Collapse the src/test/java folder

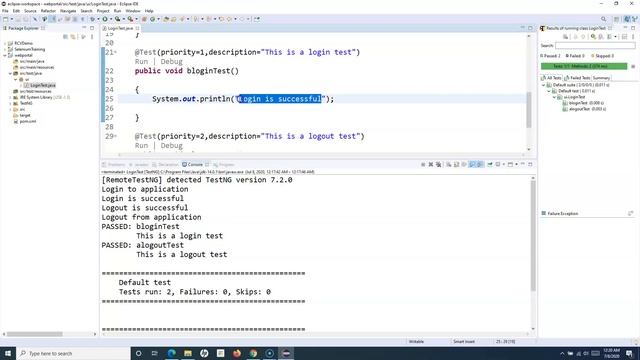[x=10, y=73]
